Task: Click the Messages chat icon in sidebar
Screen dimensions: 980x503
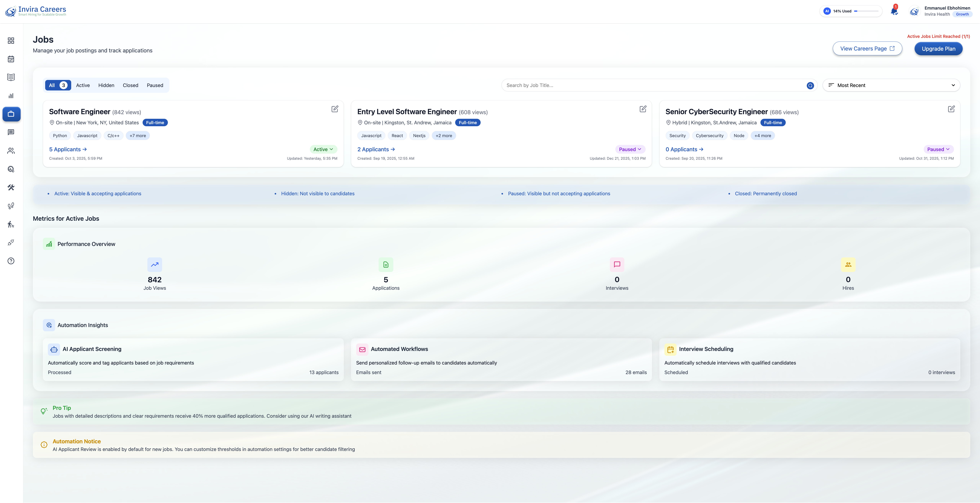Action: tap(11, 132)
